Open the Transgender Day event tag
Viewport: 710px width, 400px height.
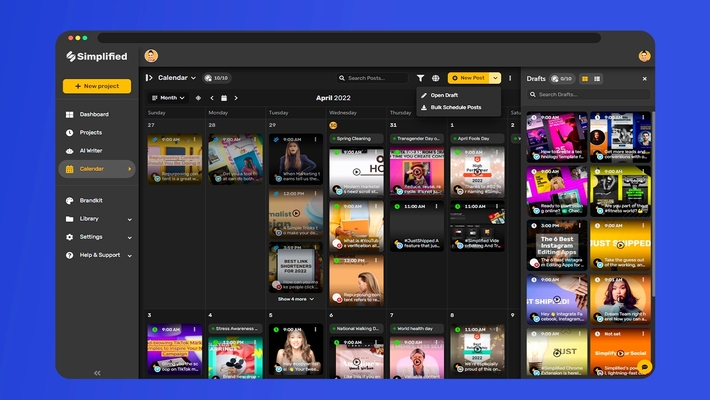(x=417, y=139)
